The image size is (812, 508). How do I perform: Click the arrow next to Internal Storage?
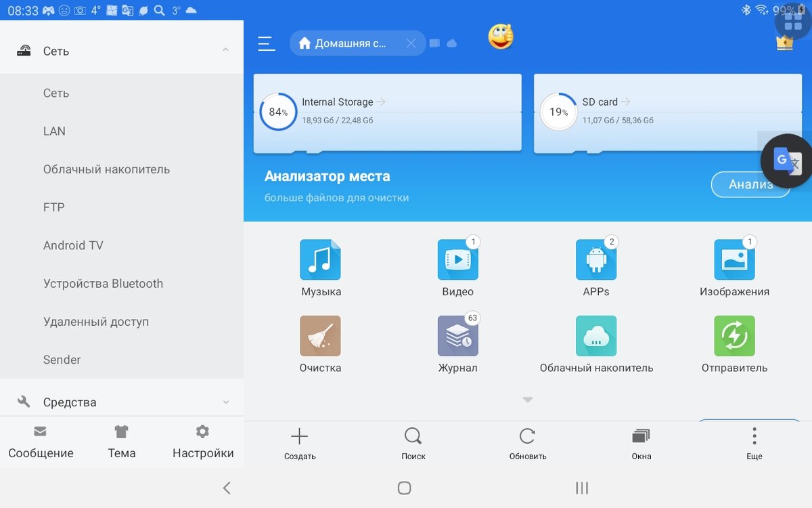click(x=381, y=102)
